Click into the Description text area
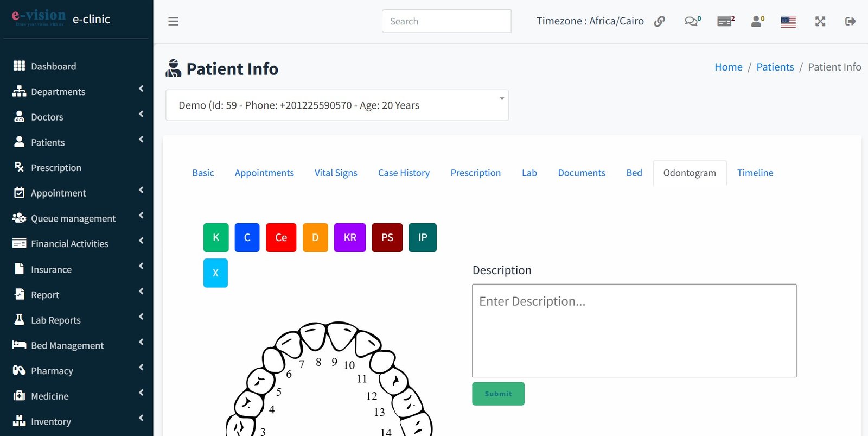Screen dimensions: 868x436 tap(634, 330)
